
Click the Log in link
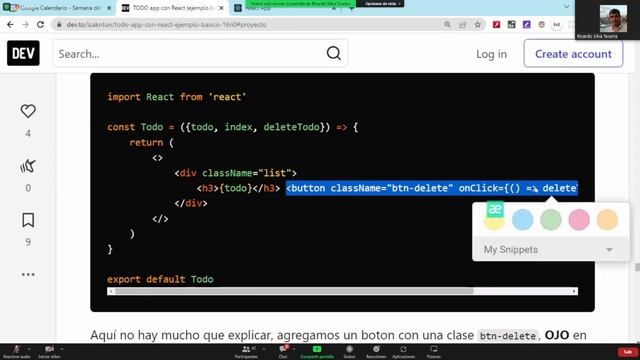pos(491,53)
